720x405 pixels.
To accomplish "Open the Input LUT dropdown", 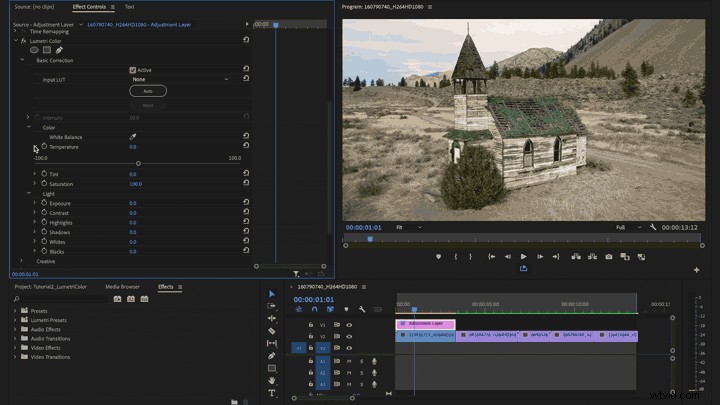I will (180, 79).
